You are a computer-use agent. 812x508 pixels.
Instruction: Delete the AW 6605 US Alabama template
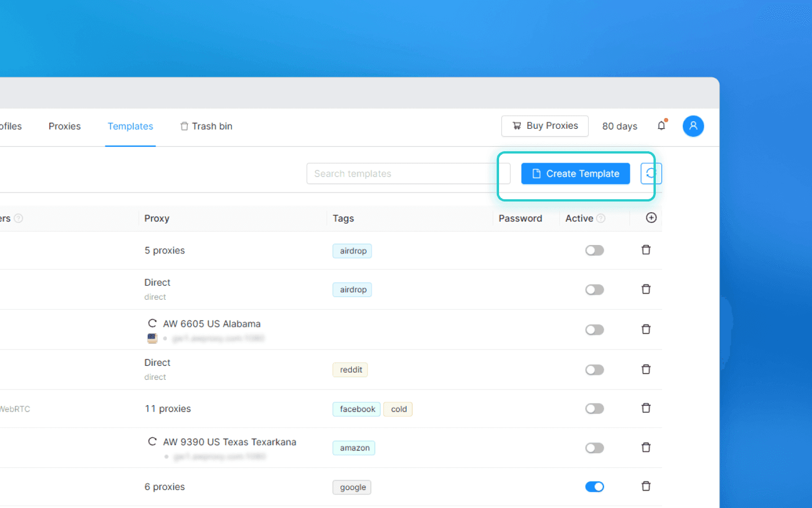pyautogui.click(x=646, y=330)
